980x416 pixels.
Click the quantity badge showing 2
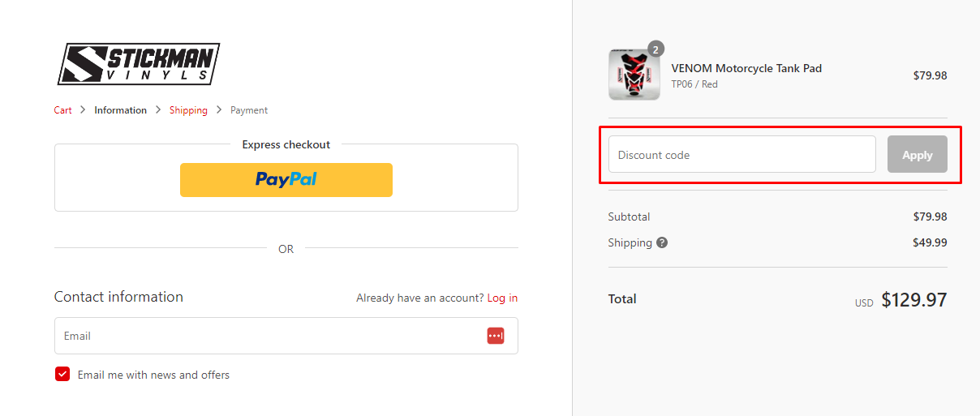(655, 49)
